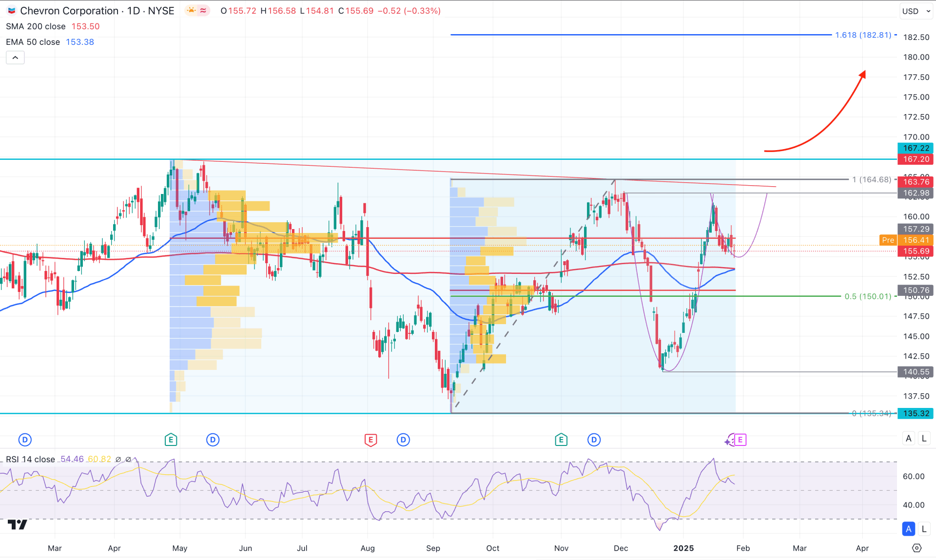Click the cyan 135.32 price label
Screen dimensions: 936x560
click(916, 413)
